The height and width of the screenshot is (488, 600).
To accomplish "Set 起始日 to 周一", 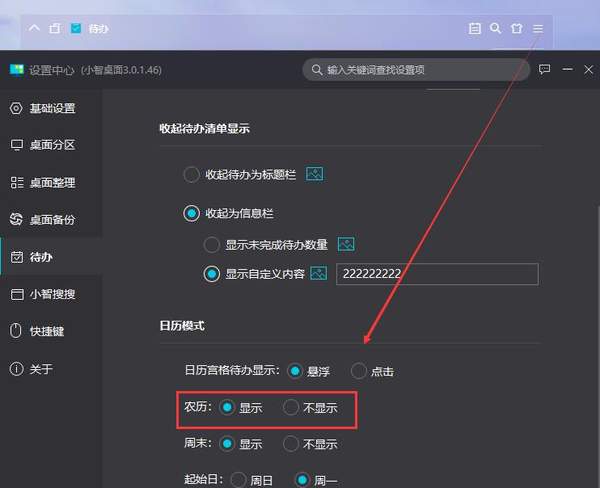I will coord(302,480).
